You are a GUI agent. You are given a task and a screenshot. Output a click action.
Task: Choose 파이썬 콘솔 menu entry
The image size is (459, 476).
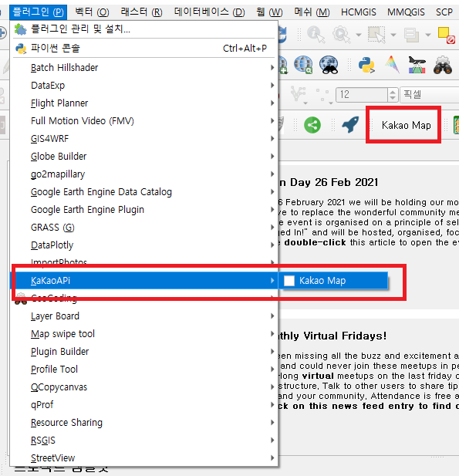point(144,49)
